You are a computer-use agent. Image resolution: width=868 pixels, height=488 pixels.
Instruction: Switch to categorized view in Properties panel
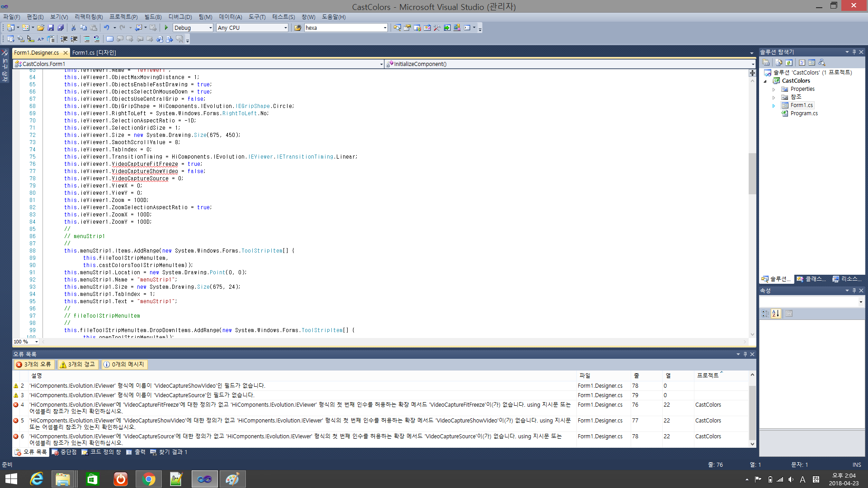coord(765,314)
